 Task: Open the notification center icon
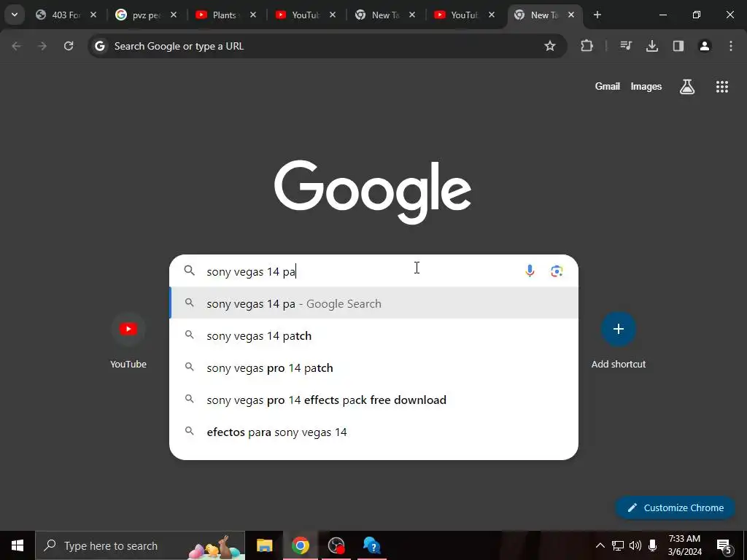tap(724, 545)
